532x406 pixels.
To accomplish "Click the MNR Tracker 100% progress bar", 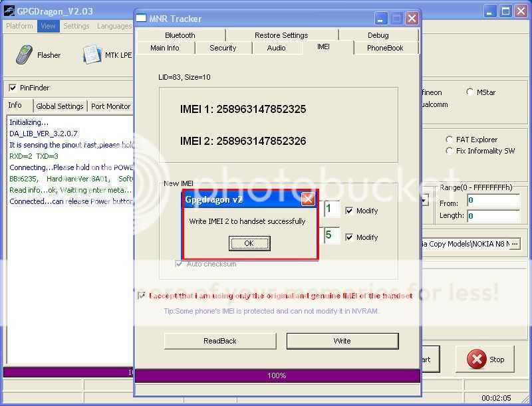I will tap(277, 375).
